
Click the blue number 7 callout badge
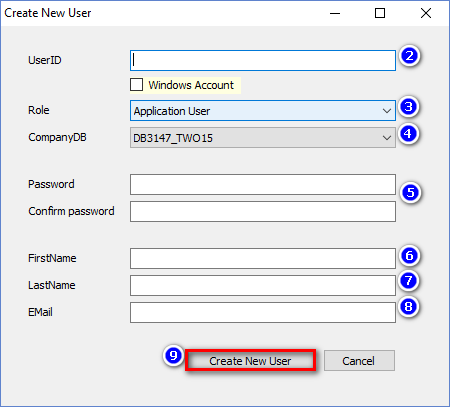coord(408,281)
